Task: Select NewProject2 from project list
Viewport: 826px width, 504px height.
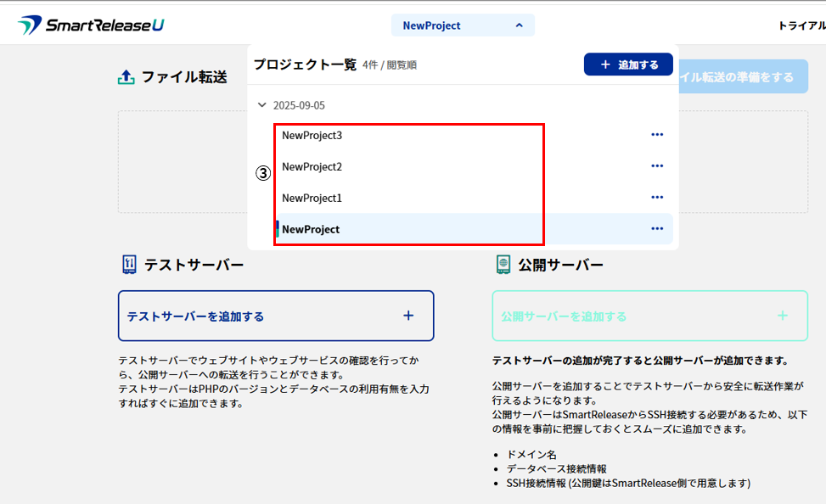Action: click(x=311, y=166)
